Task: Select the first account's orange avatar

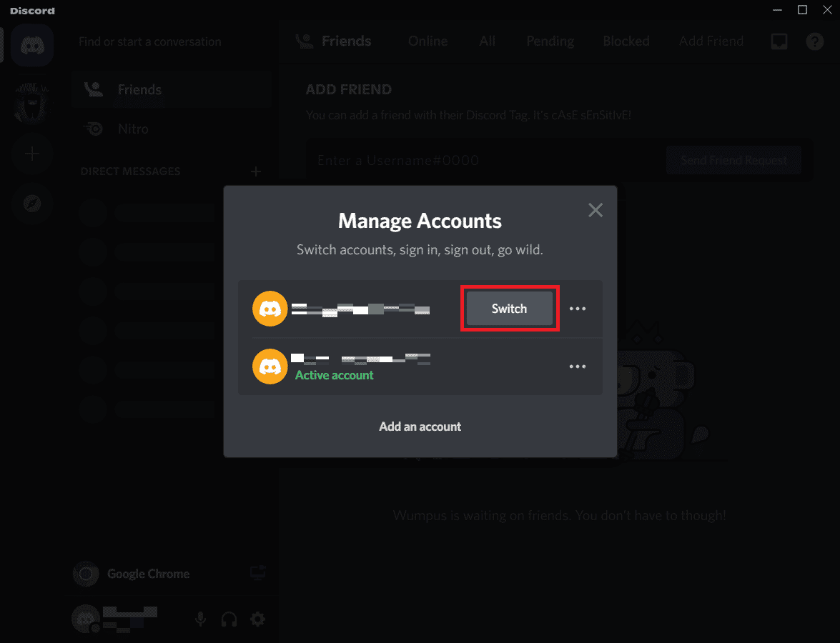Action: [270, 309]
